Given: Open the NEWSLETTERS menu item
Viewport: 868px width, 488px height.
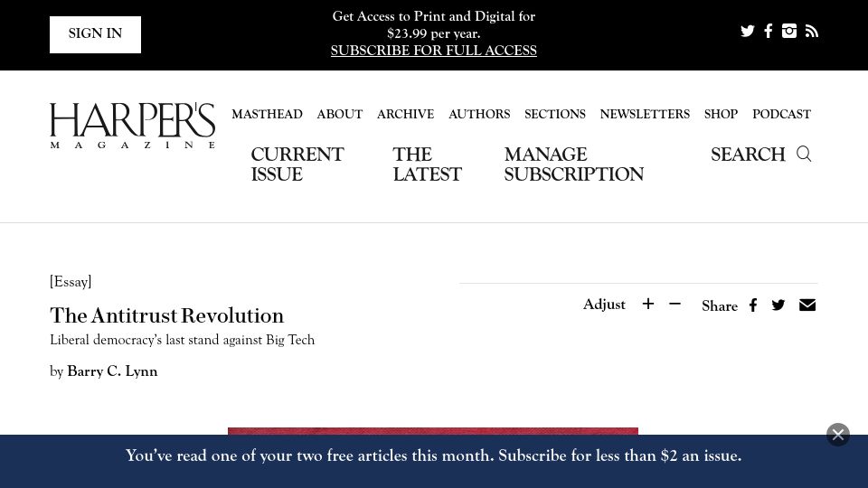Looking at the screenshot, I should click(645, 114).
